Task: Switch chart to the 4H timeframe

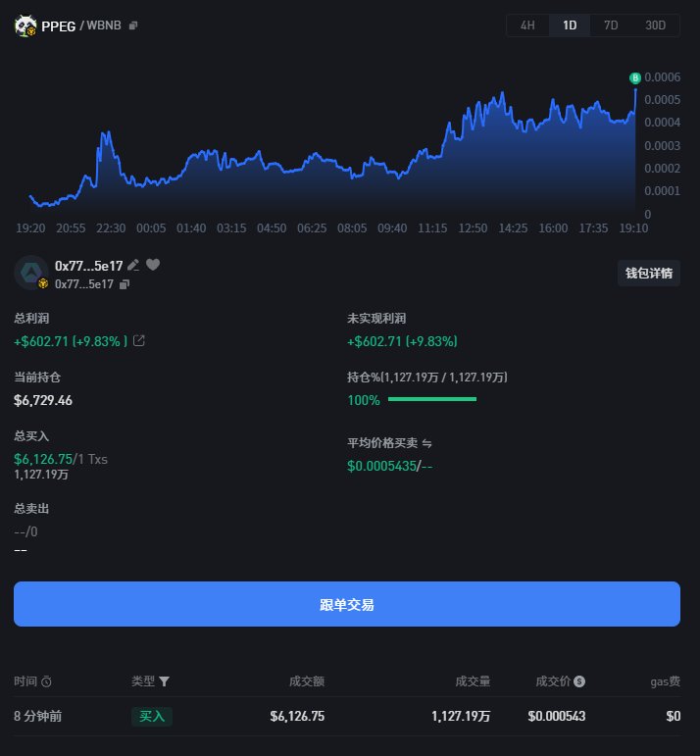Action: [527, 25]
